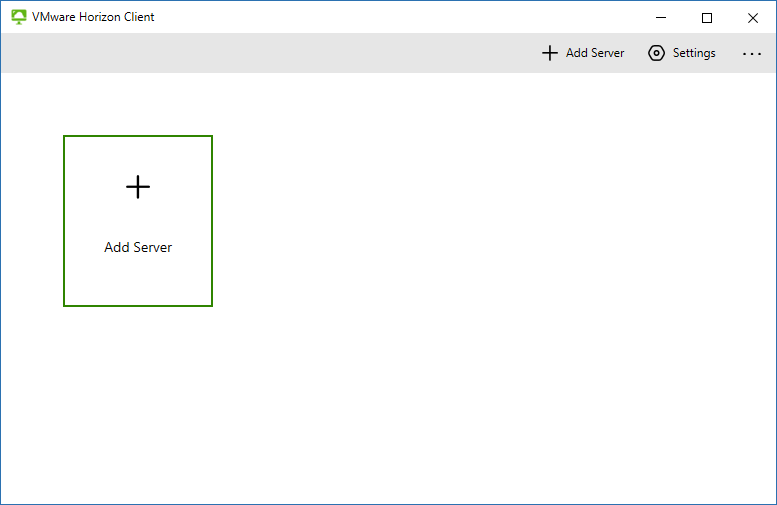Open Settings via its toolbar label
Image resolution: width=777 pixels, height=505 pixels.
click(x=694, y=53)
